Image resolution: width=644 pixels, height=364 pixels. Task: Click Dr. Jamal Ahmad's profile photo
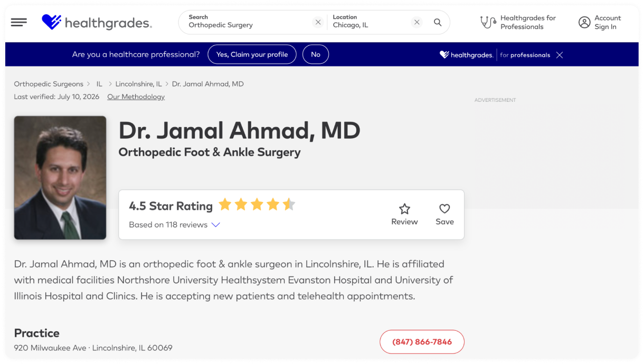pos(60,178)
